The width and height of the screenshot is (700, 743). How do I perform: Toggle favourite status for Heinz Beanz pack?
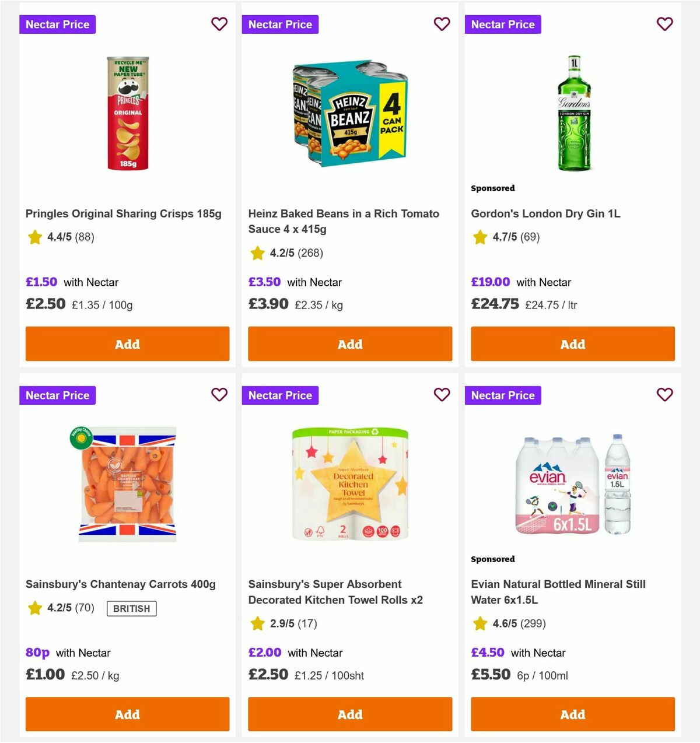tap(442, 24)
